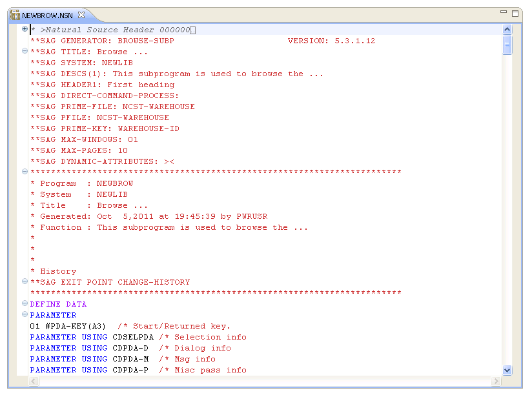
Task: Maximize the editor pane
Action: coord(515,13)
